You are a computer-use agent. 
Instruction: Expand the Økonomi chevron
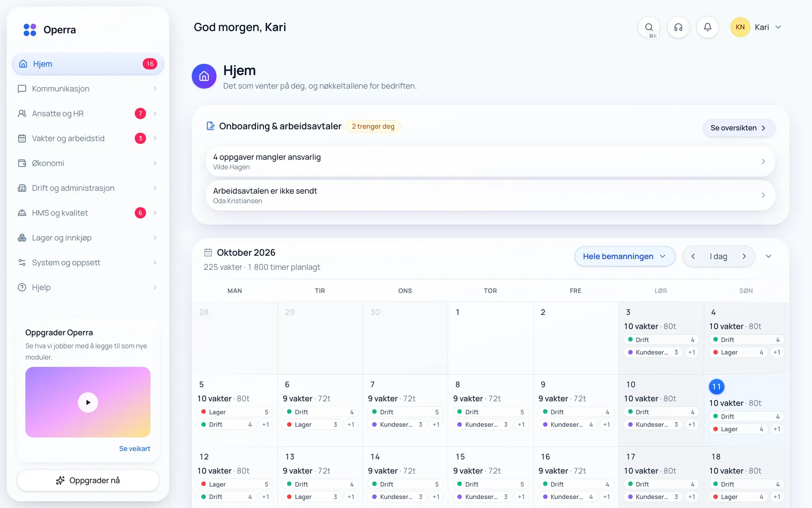pos(155,163)
